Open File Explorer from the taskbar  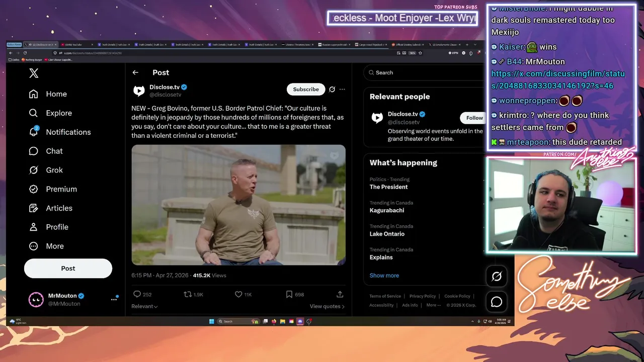(283, 321)
